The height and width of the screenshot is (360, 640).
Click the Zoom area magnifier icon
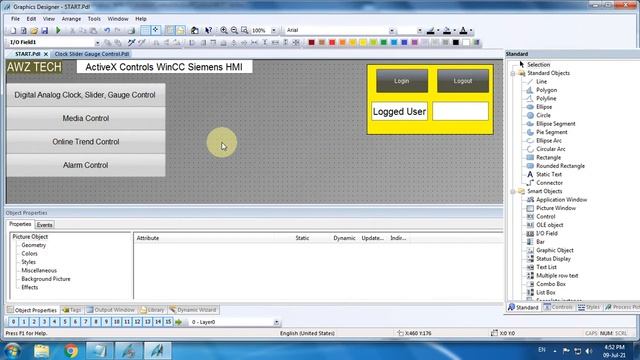tap(244, 30)
